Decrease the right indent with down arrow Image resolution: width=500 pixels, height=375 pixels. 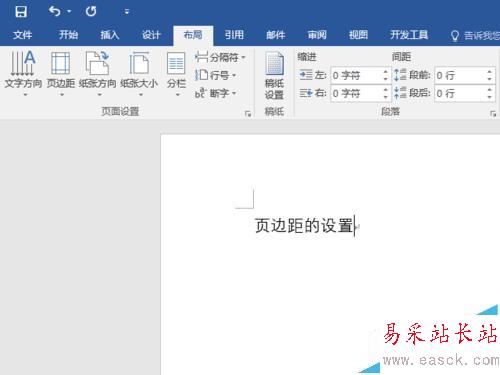[386, 97]
